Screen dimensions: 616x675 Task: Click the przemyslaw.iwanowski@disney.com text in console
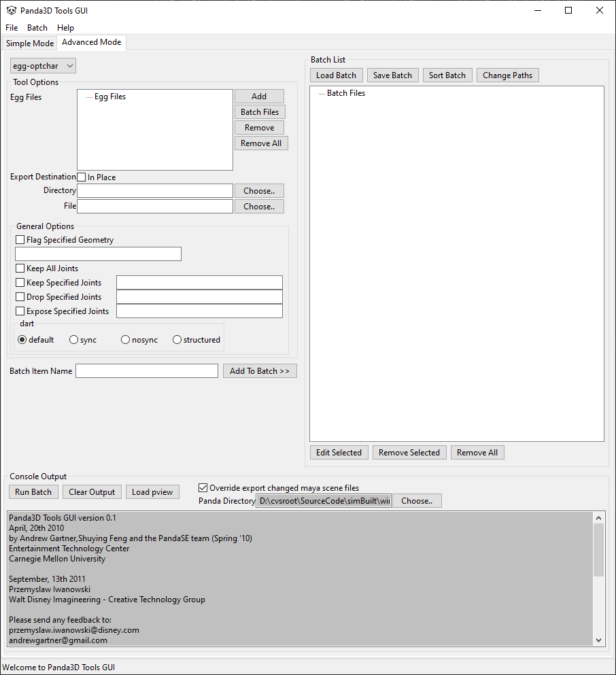74,630
